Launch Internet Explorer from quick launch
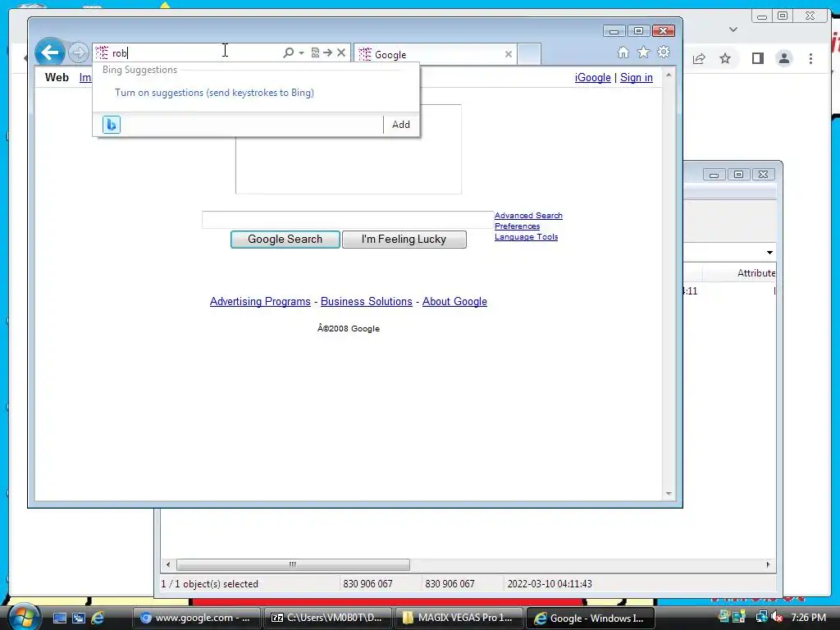840x630 pixels. click(98, 618)
